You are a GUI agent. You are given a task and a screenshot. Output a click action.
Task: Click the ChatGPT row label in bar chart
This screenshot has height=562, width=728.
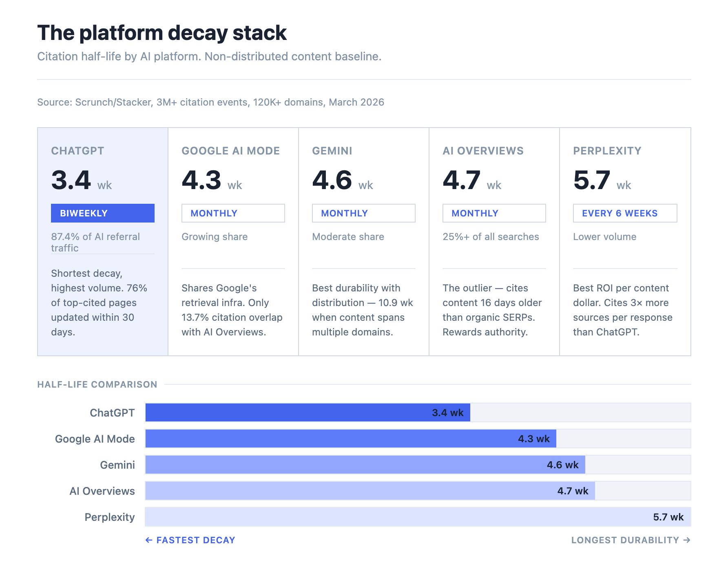pyautogui.click(x=112, y=413)
